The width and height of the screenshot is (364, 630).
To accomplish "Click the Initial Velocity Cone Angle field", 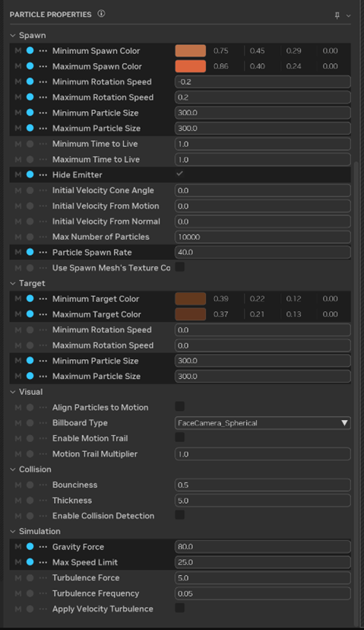I will tap(263, 190).
